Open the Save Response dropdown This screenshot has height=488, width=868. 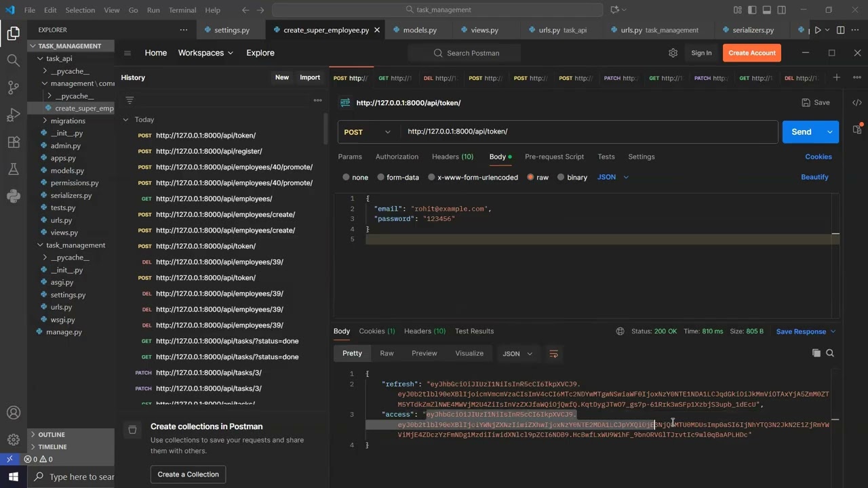[x=806, y=331]
